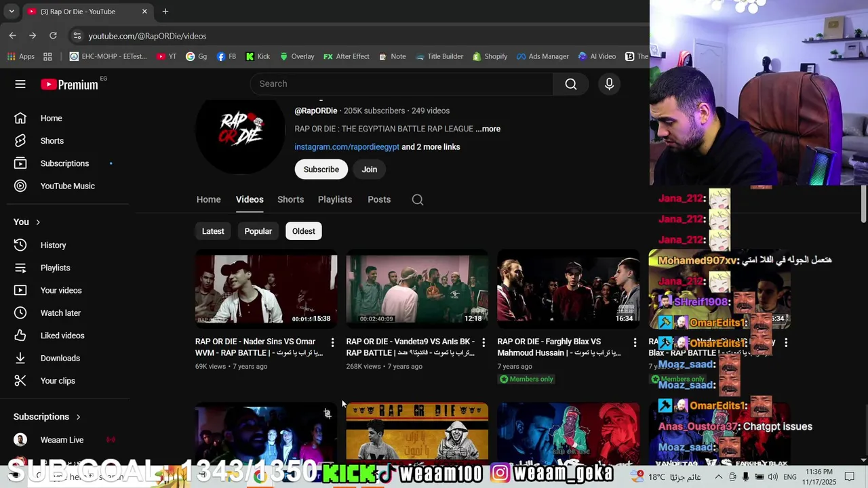Screen dimensions: 868x488
Task: Open the Apps bookmark shortcut
Action: point(21,56)
